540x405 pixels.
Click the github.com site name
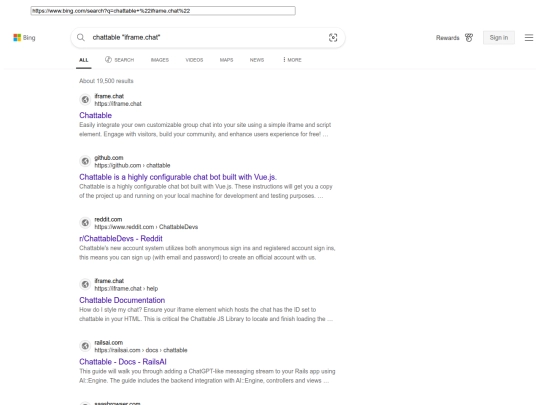[109, 158]
